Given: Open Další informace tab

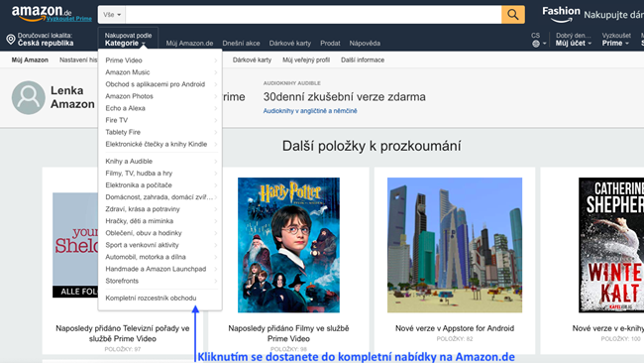Looking at the screenshot, I should pos(363,60).
